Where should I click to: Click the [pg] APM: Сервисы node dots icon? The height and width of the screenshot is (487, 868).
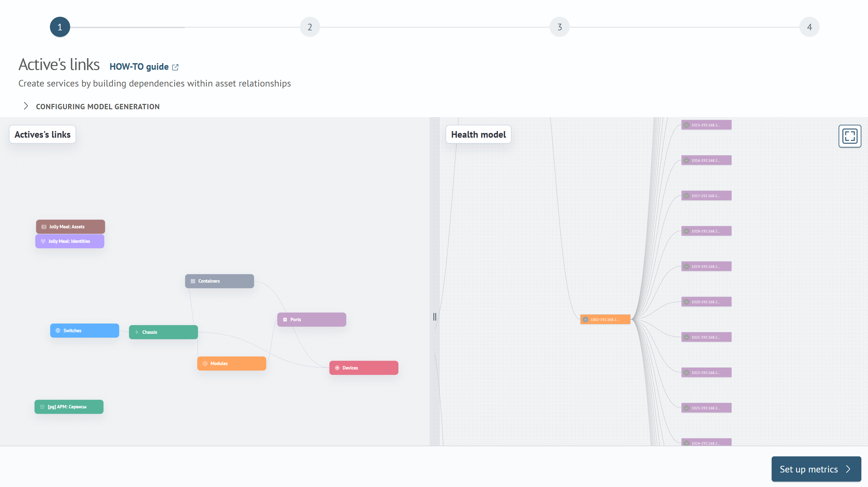point(42,407)
